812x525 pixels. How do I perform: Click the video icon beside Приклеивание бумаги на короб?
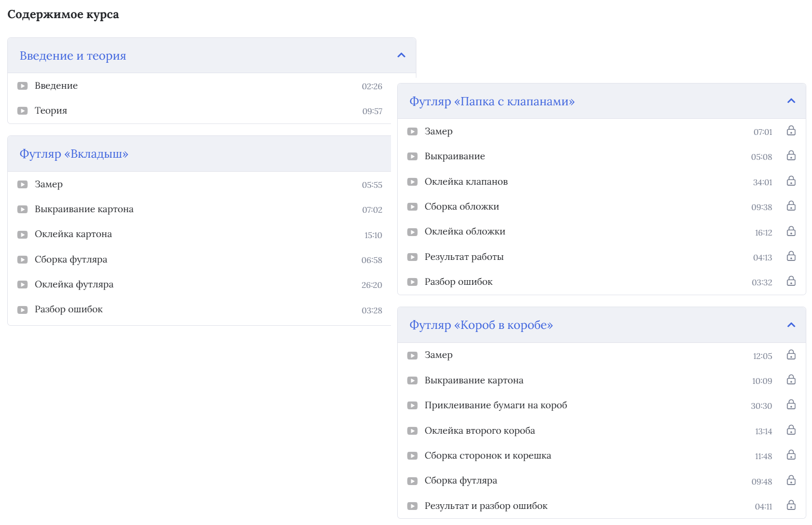click(x=412, y=406)
